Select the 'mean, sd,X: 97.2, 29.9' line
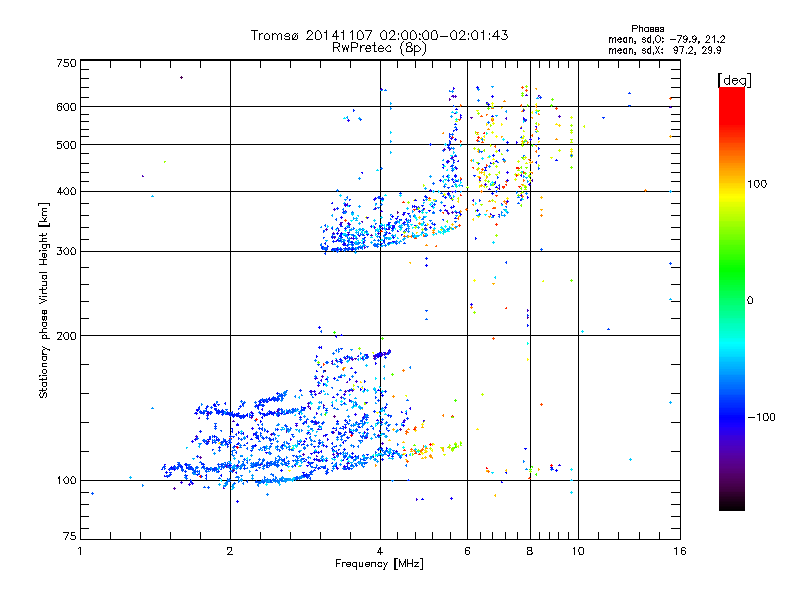Screen dimensions: 800x600 tap(664, 50)
